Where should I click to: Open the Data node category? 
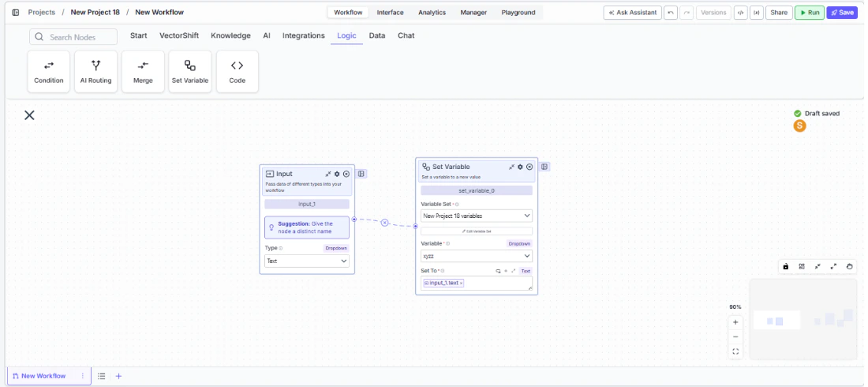pos(377,36)
